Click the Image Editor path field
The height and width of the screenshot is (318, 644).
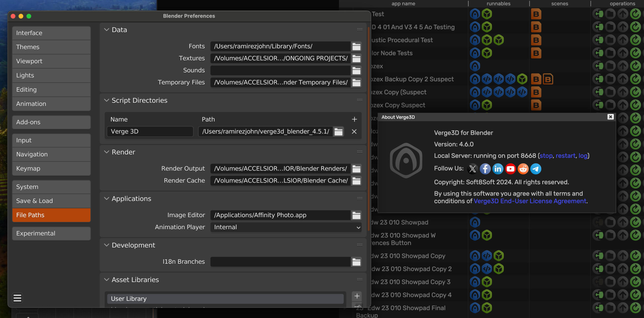[x=280, y=215]
